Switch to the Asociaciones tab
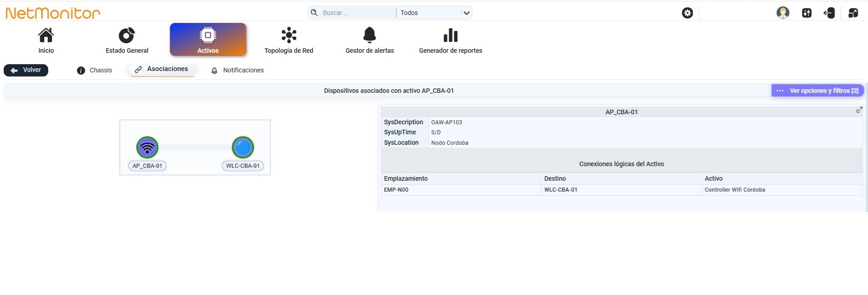 click(x=162, y=69)
